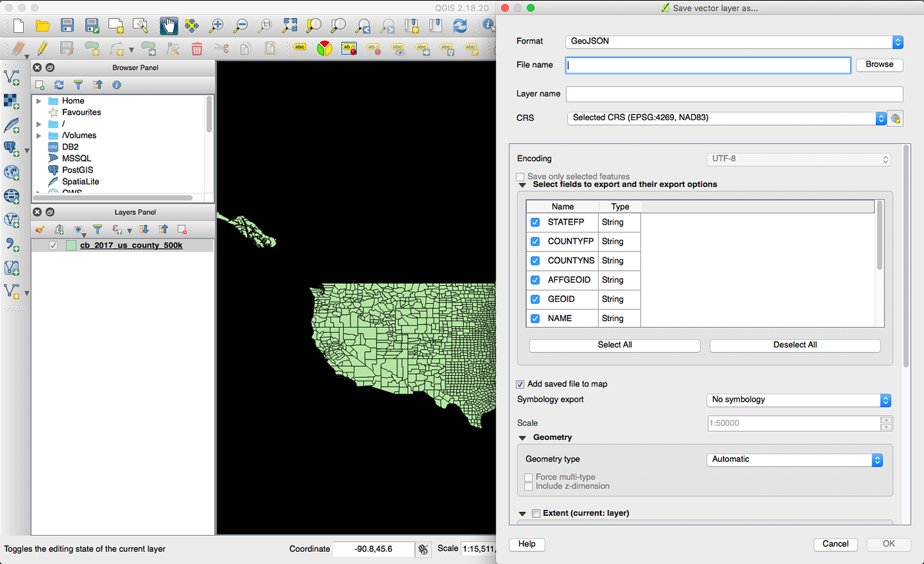924x564 pixels.
Task: Click the cb_2017_us_county_500k layer color swatch
Action: coord(71,245)
